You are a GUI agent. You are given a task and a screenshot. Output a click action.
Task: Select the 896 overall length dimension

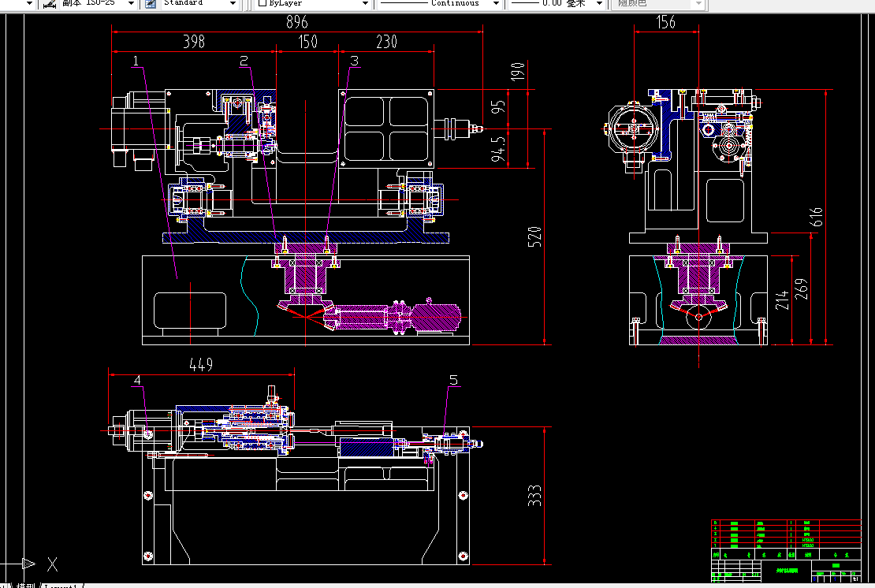pos(297,22)
